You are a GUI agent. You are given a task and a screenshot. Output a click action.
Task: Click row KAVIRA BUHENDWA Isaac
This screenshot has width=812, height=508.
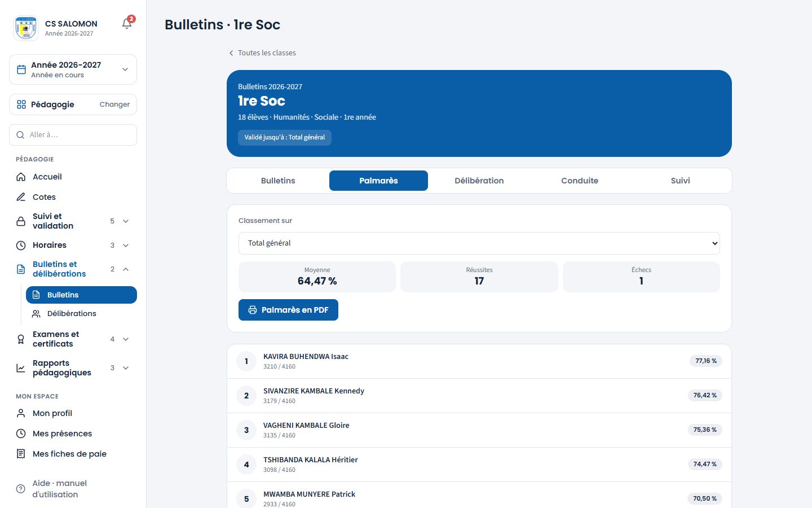[479, 361]
